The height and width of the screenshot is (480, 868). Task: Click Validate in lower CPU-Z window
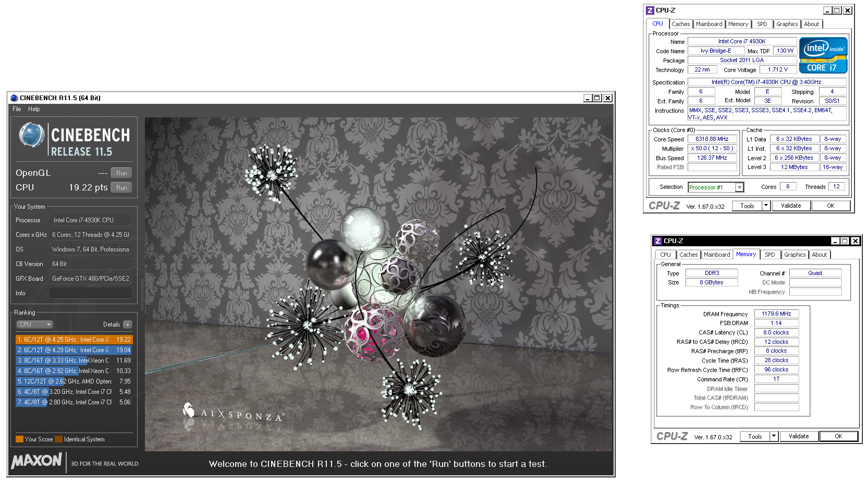coord(799,437)
